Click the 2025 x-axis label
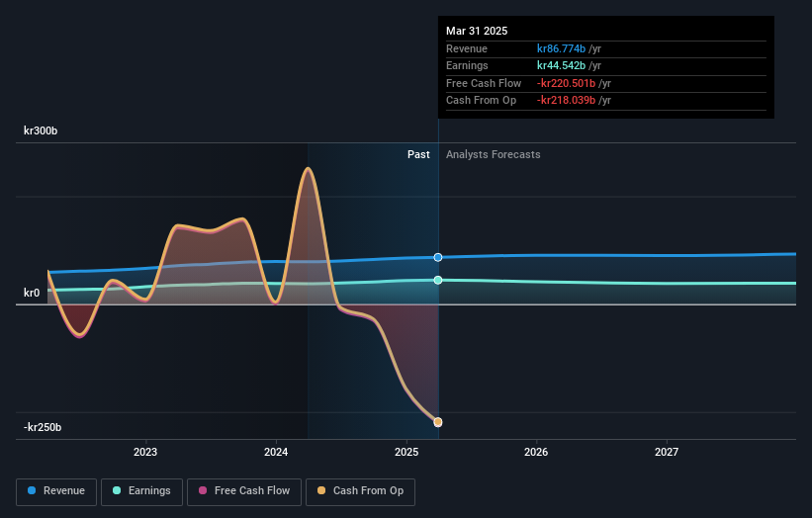 tap(406, 453)
